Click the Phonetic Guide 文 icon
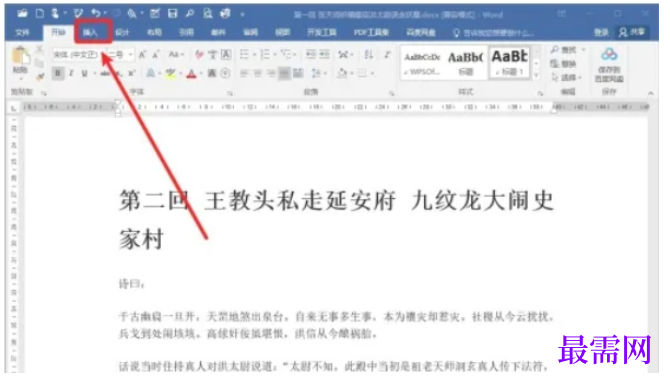This screenshot has height=381, width=670. pos(212,54)
